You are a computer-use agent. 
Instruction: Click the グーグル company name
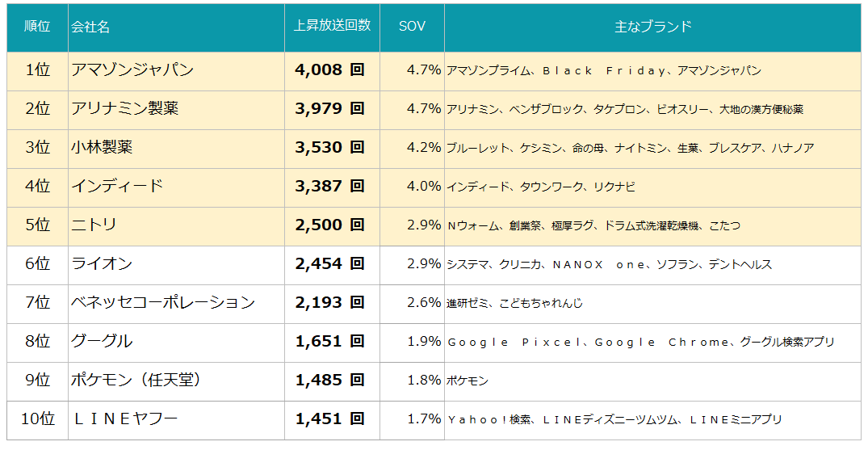pos(102,342)
